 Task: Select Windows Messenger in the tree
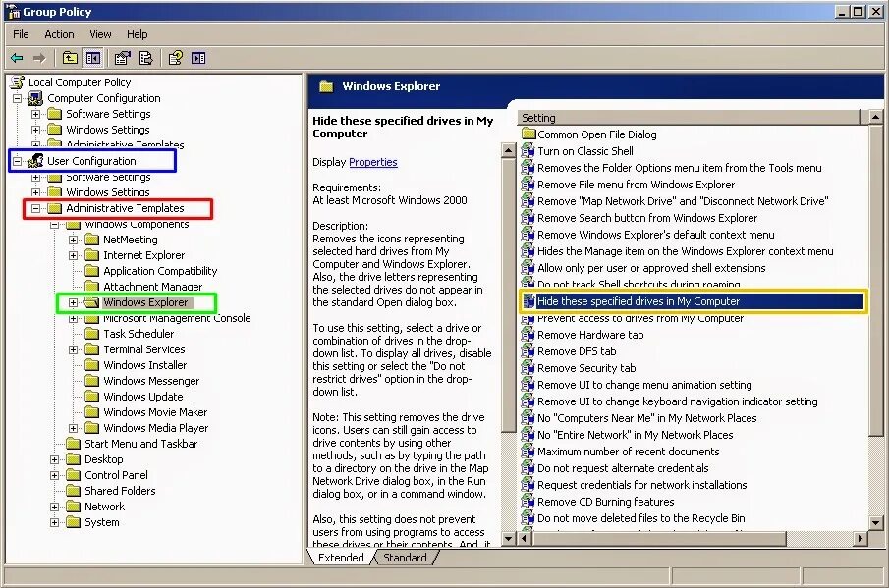151,381
